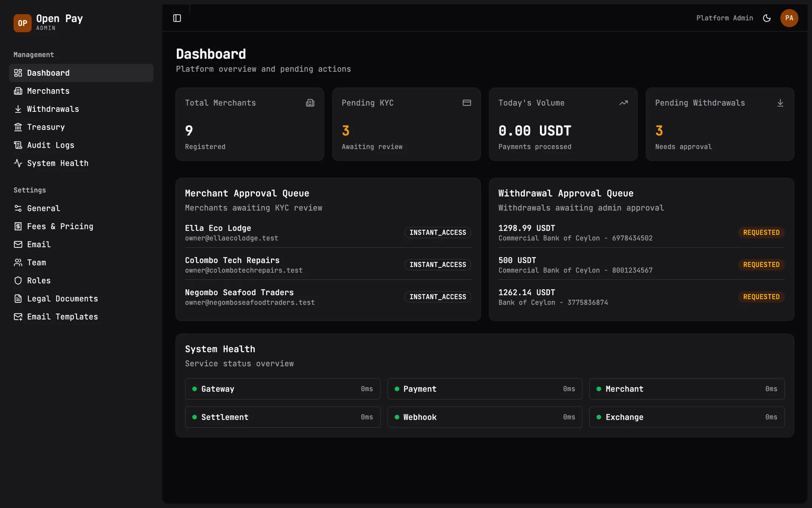This screenshot has width=812, height=508.
Task: Click the Platform Admin username text
Action: tap(725, 18)
